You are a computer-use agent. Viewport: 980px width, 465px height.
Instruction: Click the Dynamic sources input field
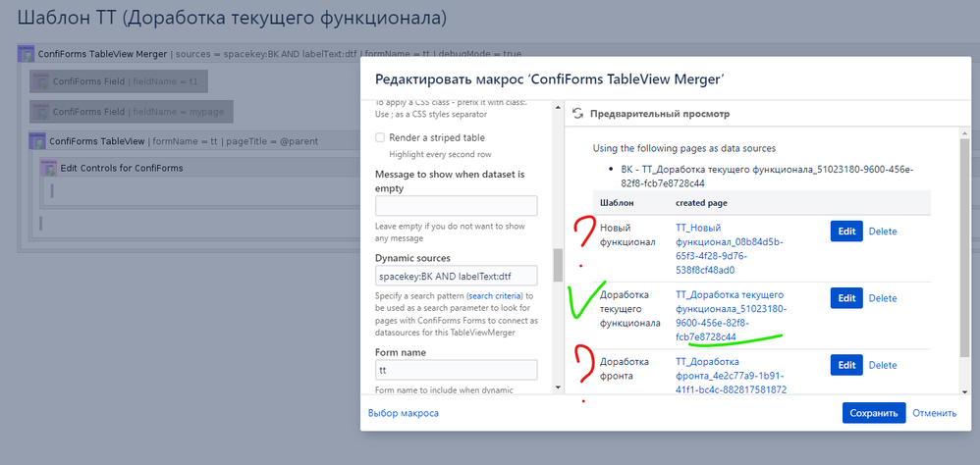pos(457,276)
